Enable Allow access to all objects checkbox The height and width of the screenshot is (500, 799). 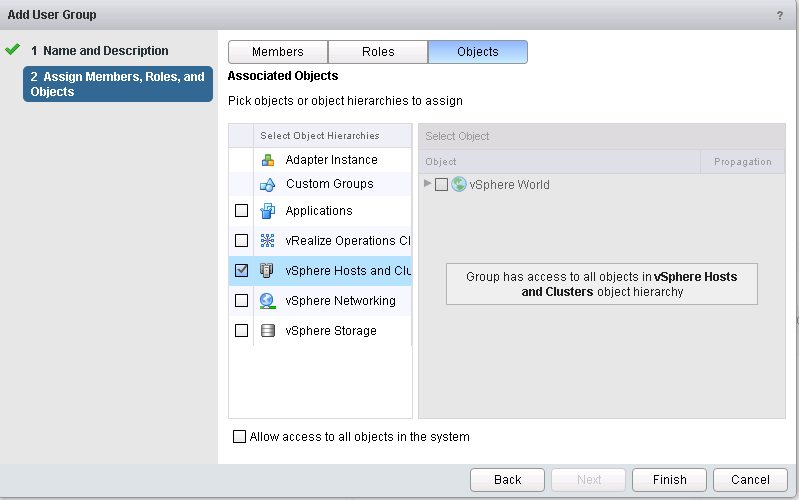[239, 436]
